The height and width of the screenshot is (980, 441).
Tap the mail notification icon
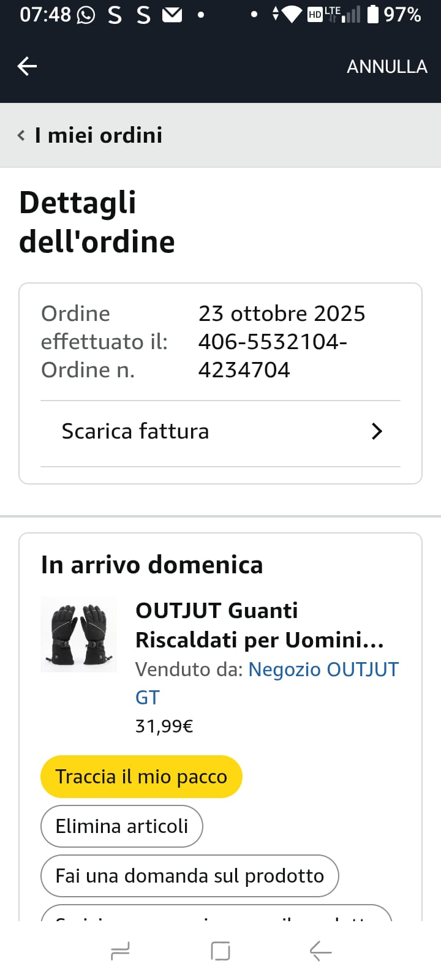click(172, 15)
